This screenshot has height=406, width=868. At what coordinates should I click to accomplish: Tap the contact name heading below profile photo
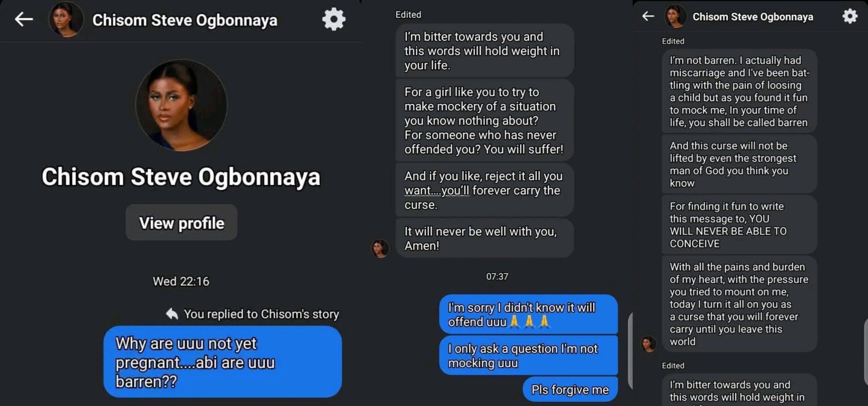pyautogui.click(x=181, y=177)
